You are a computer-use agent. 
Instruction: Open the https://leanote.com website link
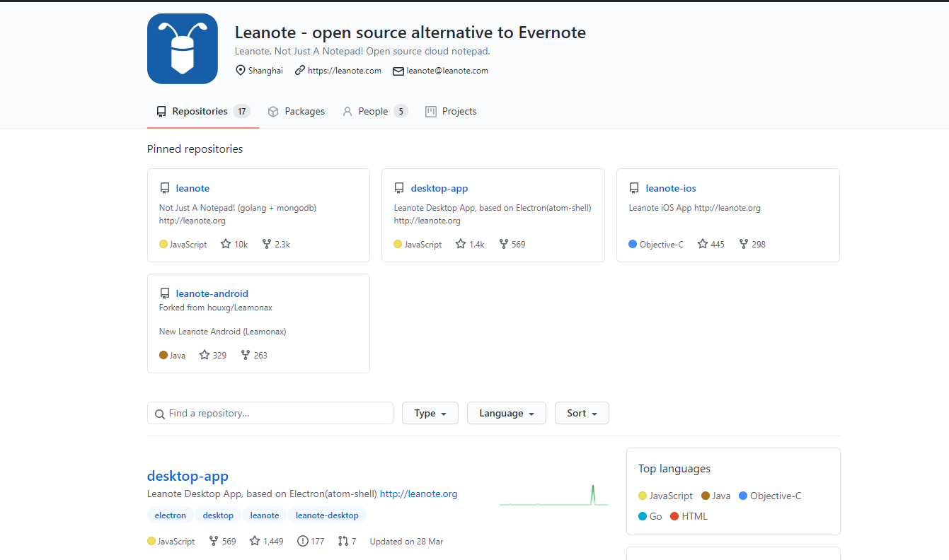(x=345, y=71)
